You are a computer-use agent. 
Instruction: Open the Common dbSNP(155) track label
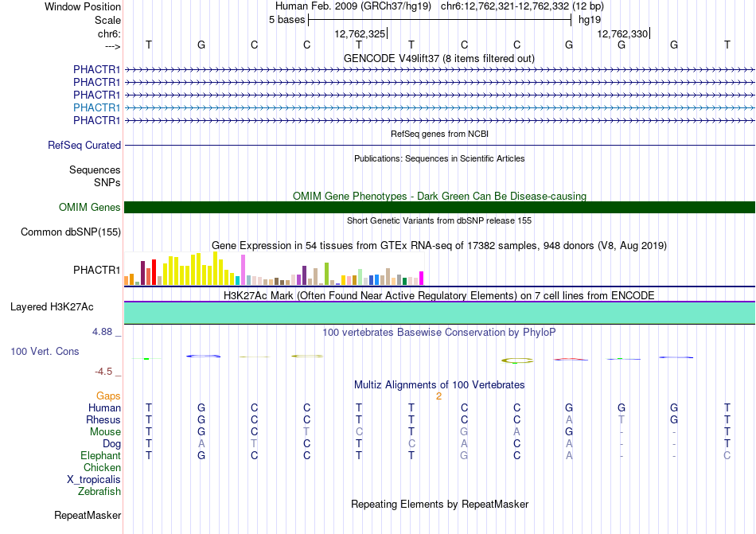[x=71, y=232]
